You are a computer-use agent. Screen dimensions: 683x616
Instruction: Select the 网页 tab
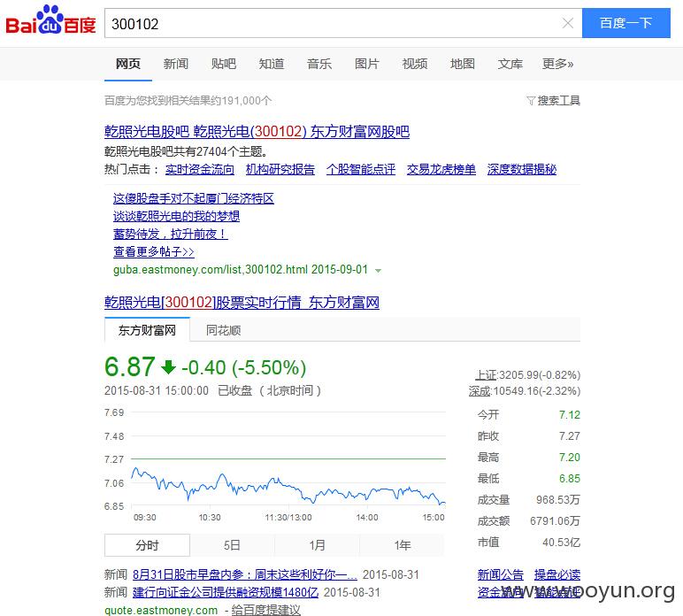click(128, 64)
